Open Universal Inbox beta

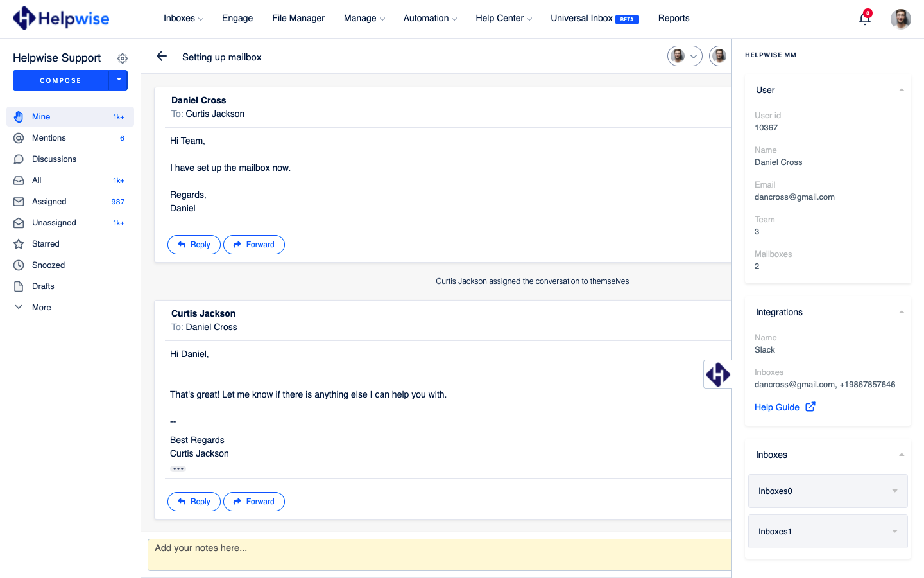point(594,18)
